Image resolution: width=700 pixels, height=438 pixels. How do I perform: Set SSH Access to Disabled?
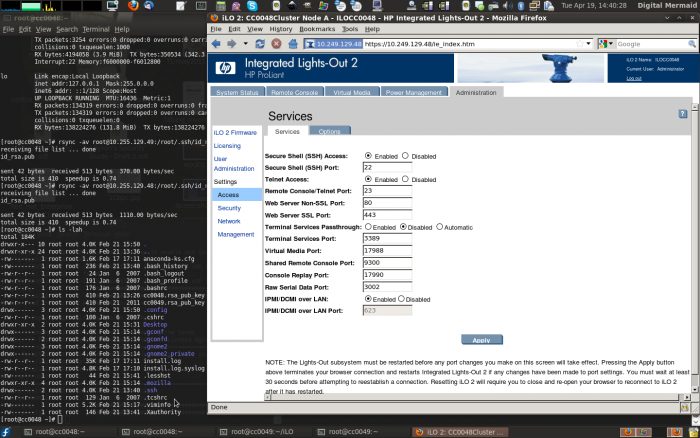click(x=405, y=156)
